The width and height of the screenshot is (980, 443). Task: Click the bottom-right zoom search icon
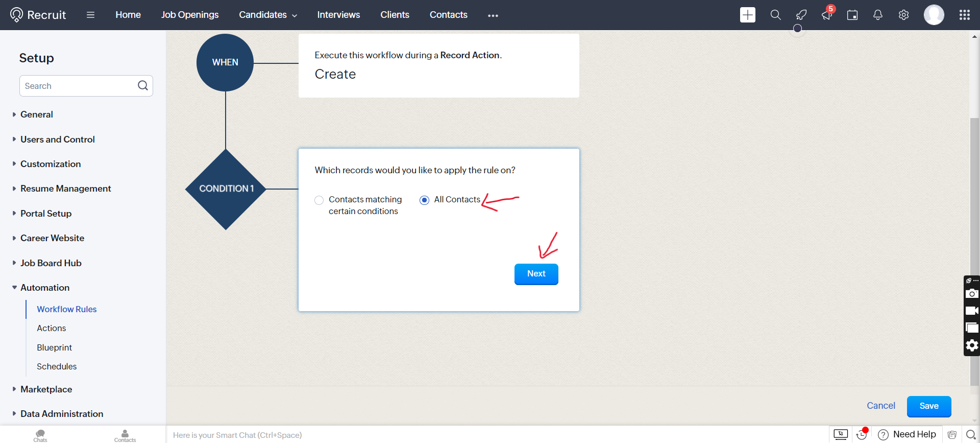coord(971,435)
